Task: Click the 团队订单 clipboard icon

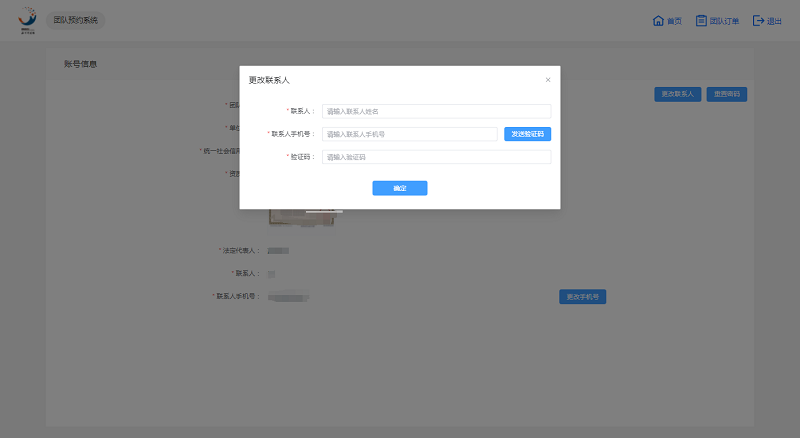Action: pos(701,20)
